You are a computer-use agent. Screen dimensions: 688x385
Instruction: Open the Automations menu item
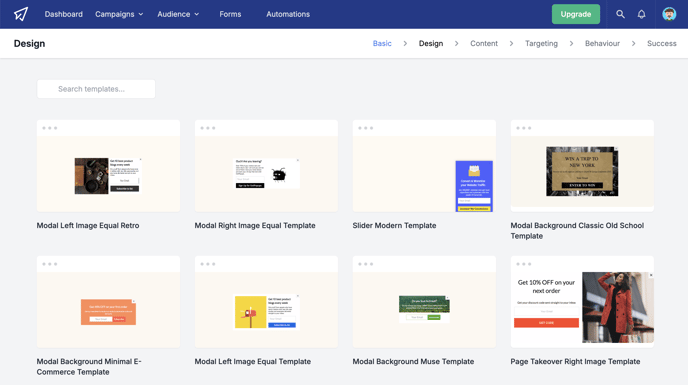tap(288, 14)
